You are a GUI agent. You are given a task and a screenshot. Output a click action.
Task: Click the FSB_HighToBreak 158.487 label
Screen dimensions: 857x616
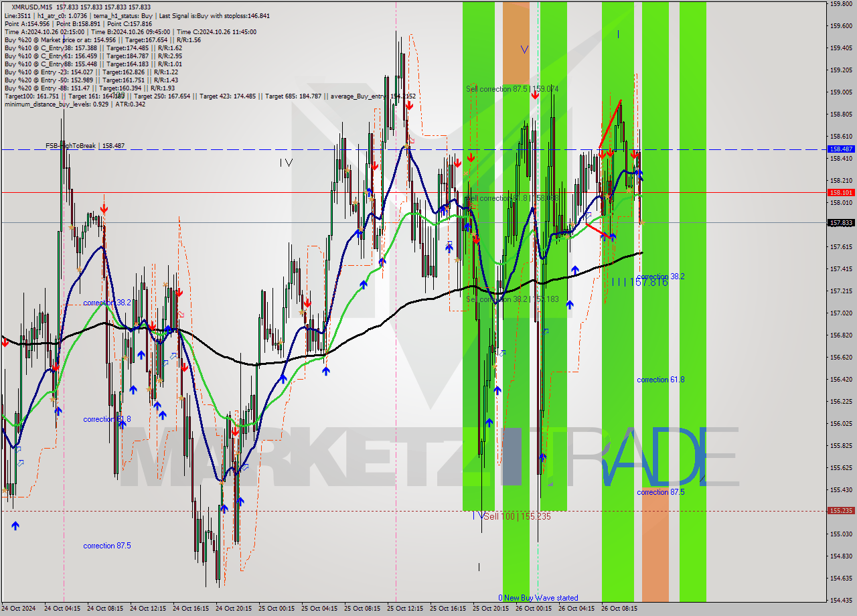click(x=85, y=145)
